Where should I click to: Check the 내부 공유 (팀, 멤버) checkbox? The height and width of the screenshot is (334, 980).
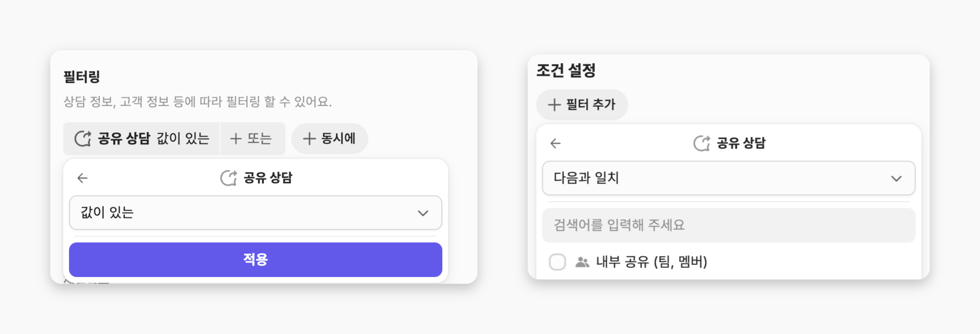[x=557, y=262]
